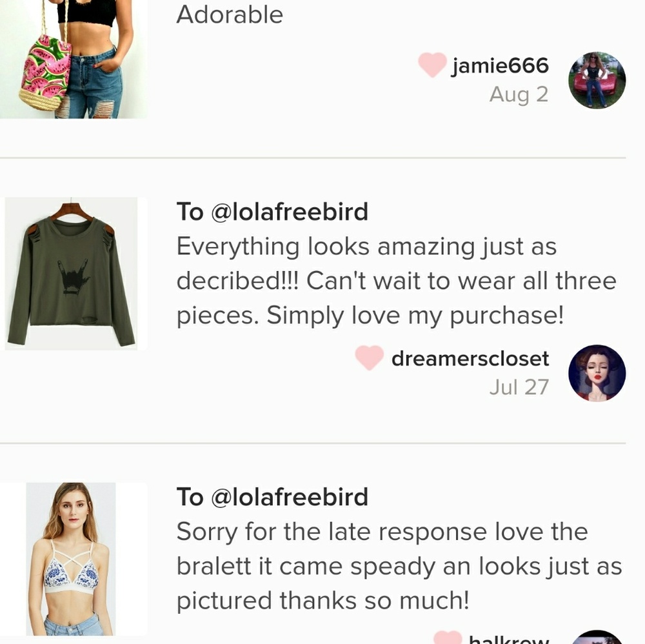Click the 'Aug 2' date label
Viewport: 645px width, 644px height.
coord(519,94)
